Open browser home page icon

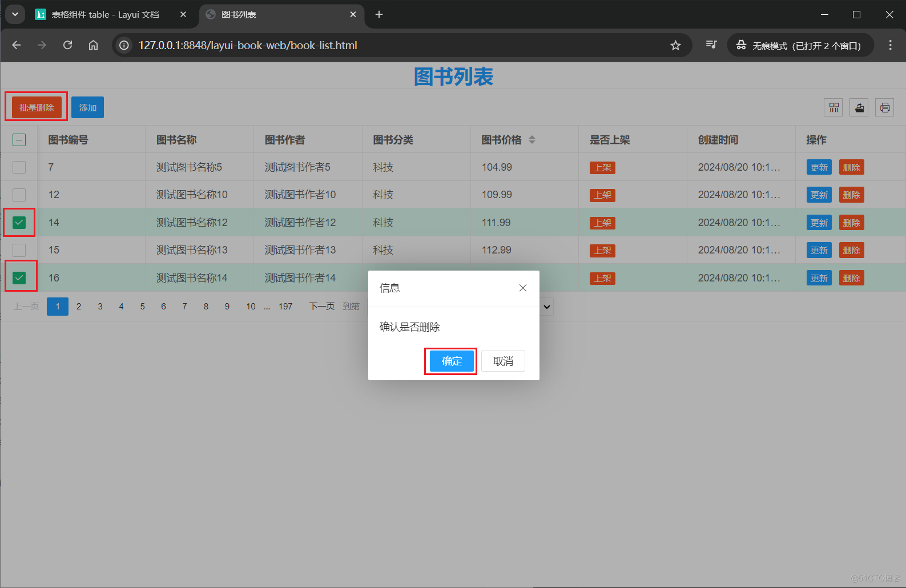point(93,45)
